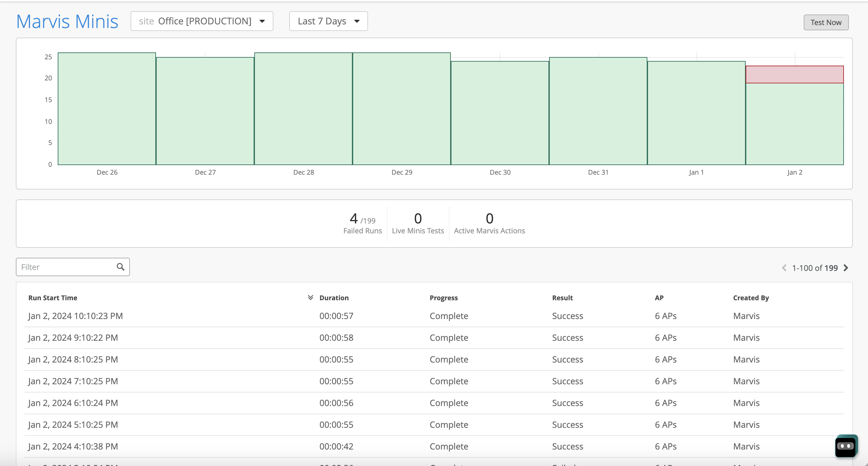Image resolution: width=868 pixels, height=466 pixels.
Task: Sort by Result column header
Action: click(x=562, y=298)
